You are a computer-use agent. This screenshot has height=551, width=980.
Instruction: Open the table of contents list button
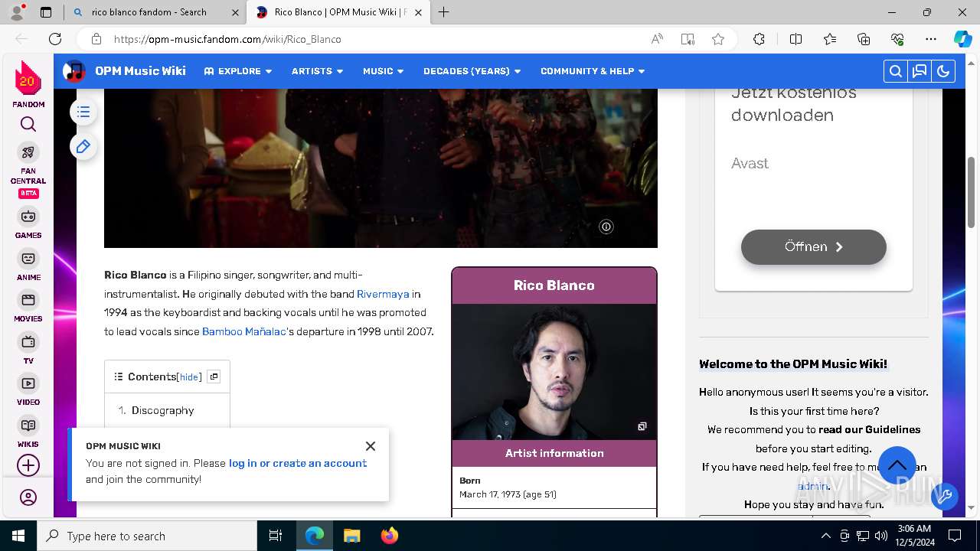(x=83, y=112)
